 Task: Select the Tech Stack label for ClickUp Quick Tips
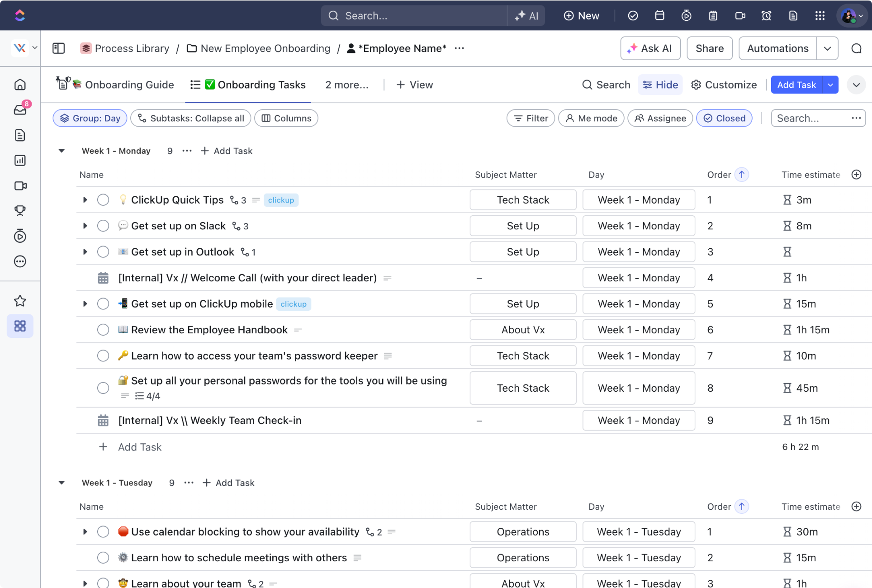[523, 200]
